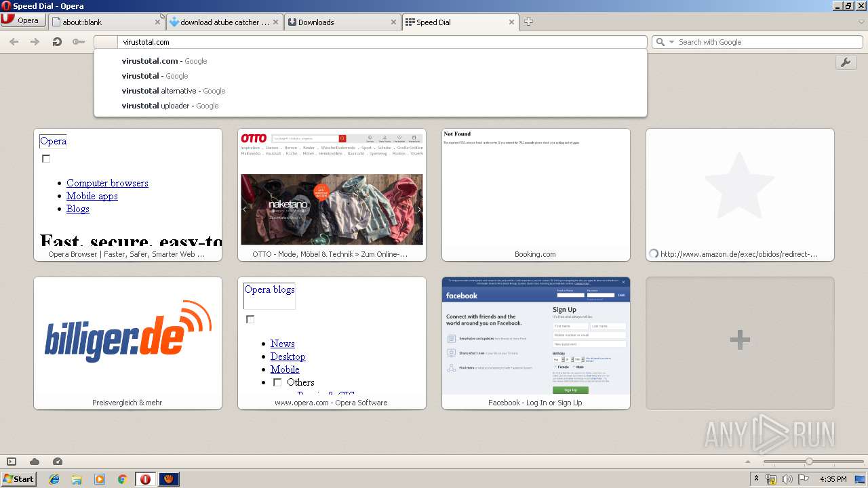The width and height of the screenshot is (868, 488).
Task: Open the Amazon.de speed dial thumbnail
Action: (740, 195)
